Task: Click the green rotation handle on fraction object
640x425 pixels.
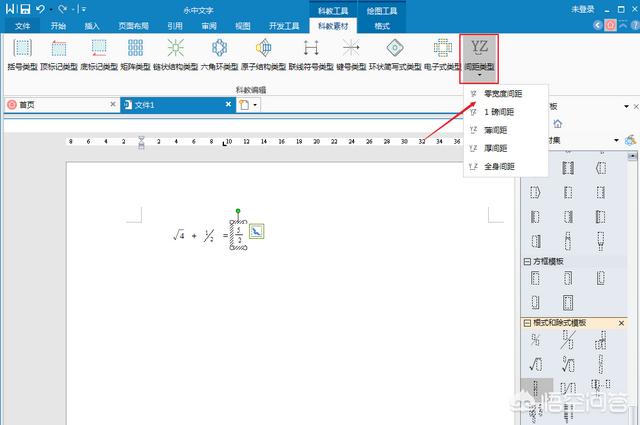Action: pos(238,211)
